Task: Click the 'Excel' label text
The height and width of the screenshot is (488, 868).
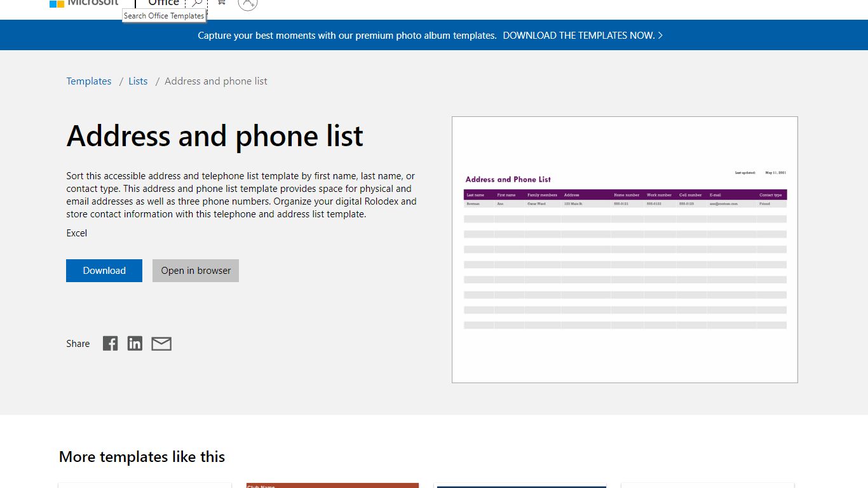Action: pos(77,233)
